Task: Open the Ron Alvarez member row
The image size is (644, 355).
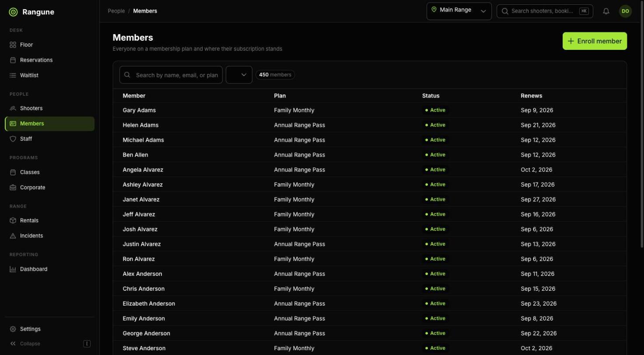Action: [x=370, y=259]
